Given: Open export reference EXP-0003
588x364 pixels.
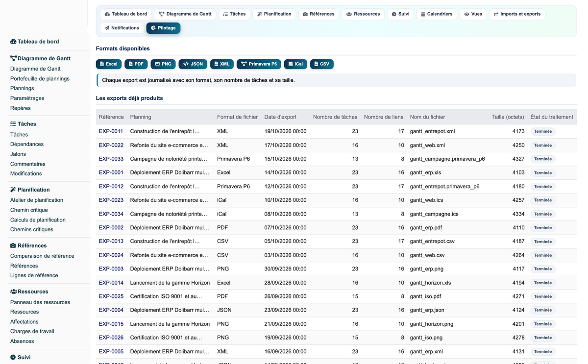Looking at the screenshot, I should [x=111, y=269].
